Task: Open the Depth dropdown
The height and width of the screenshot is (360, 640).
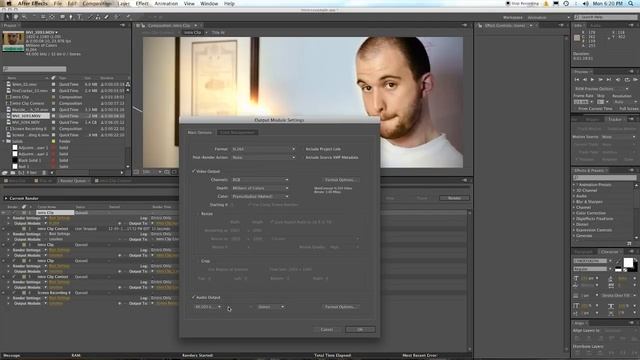Action: [x=260, y=188]
